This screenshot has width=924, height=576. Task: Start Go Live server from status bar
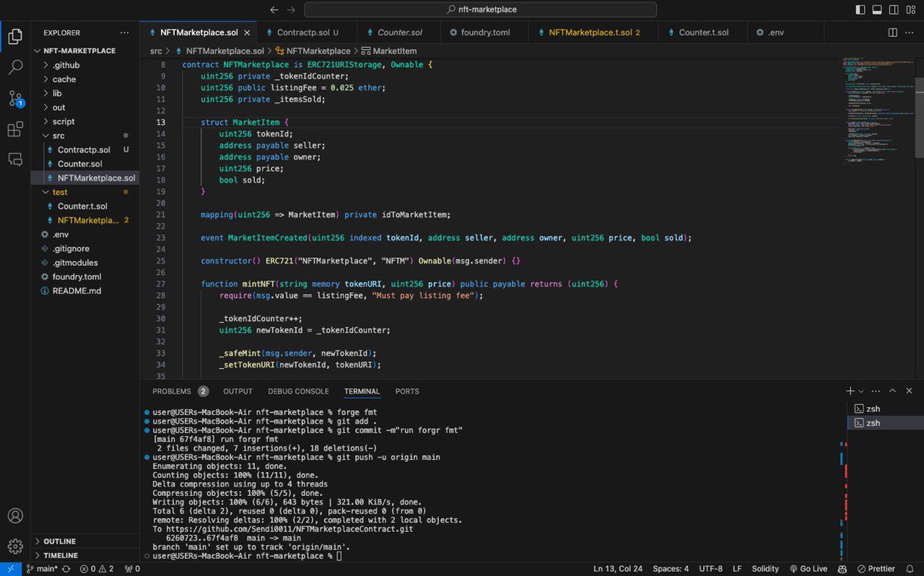[x=808, y=568]
